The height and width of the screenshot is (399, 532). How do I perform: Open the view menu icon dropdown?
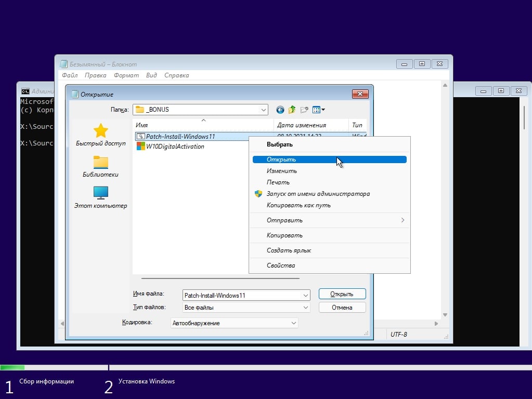click(x=319, y=110)
